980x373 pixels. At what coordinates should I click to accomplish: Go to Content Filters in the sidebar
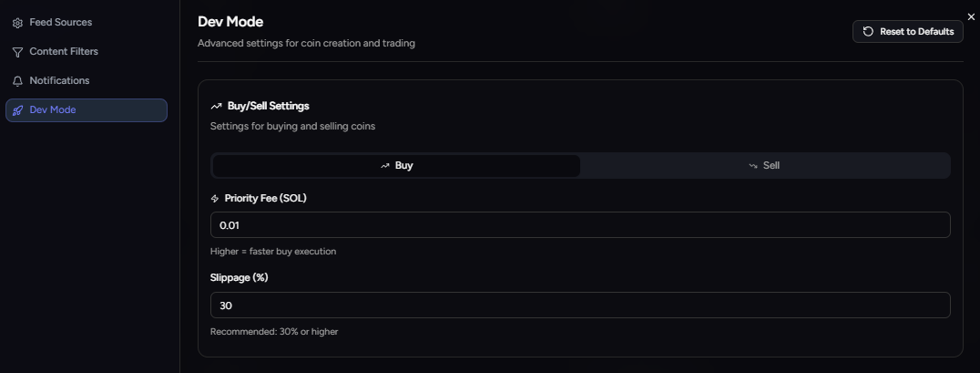point(64,52)
